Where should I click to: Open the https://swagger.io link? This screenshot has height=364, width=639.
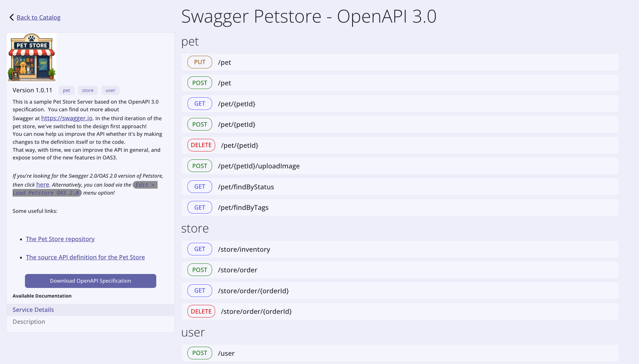point(67,118)
